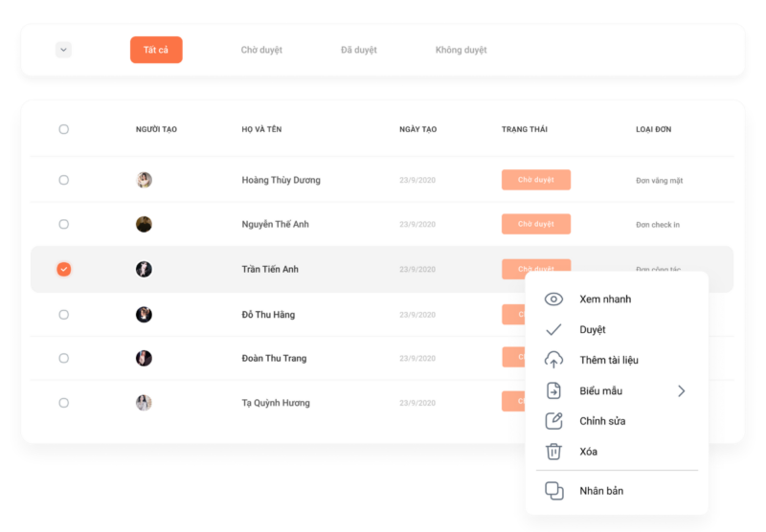The width and height of the screenshot is (766, 532).
Task: Uncheck the selected Trần Tiến Anh row checkbox
Action: point(63,270)
